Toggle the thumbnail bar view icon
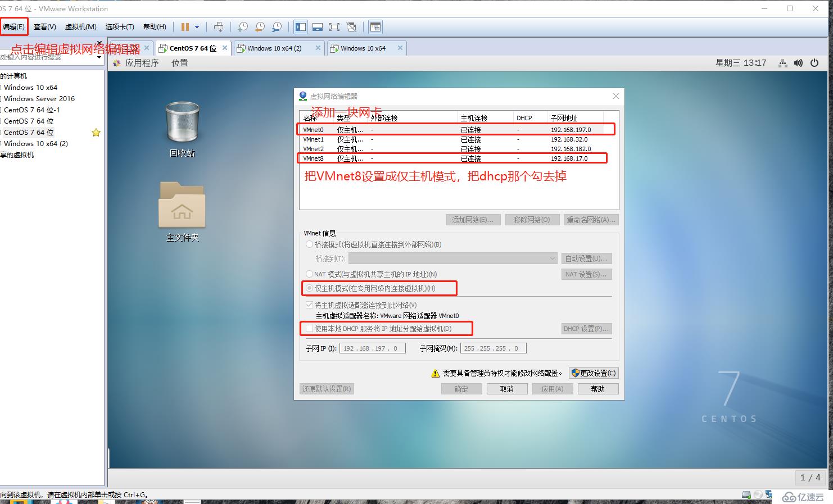833x504 pixels. coord(318,26)
